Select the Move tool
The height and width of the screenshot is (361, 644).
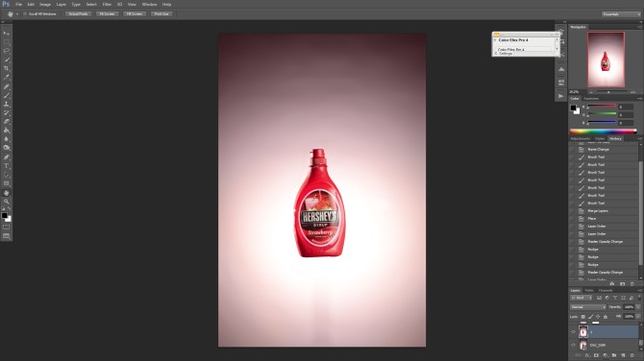tap(6, 34)
